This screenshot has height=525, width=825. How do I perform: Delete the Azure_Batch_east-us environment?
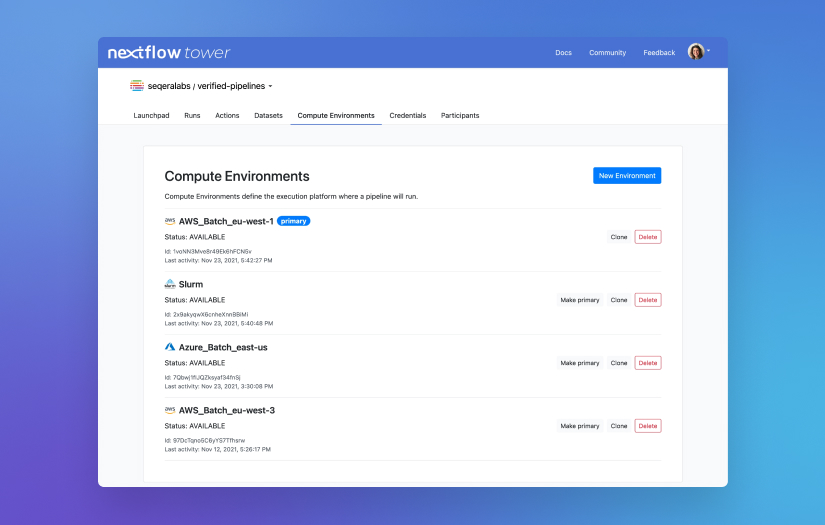click(x=648, y=363)
